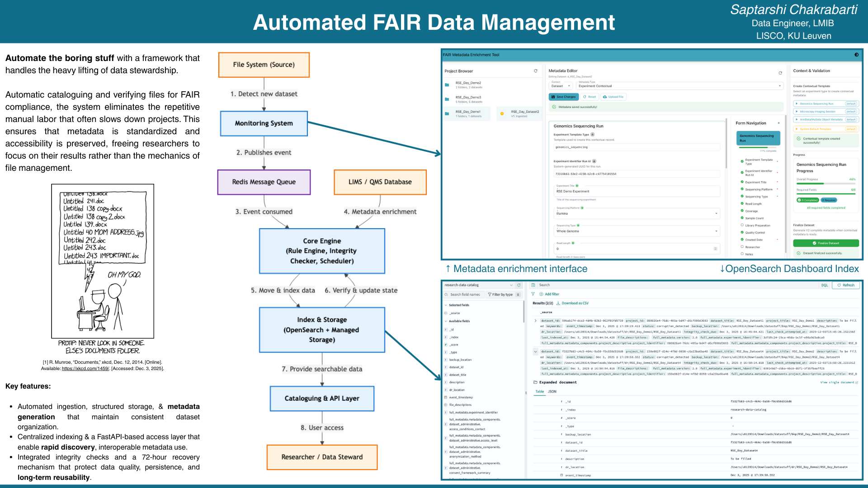Click the filter funnel icon near Add filter
The image size is (868, 488).
[x=533, y=294]
